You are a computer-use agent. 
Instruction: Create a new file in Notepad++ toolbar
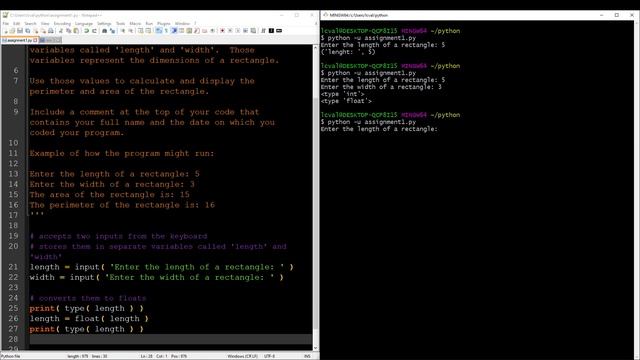6,31
